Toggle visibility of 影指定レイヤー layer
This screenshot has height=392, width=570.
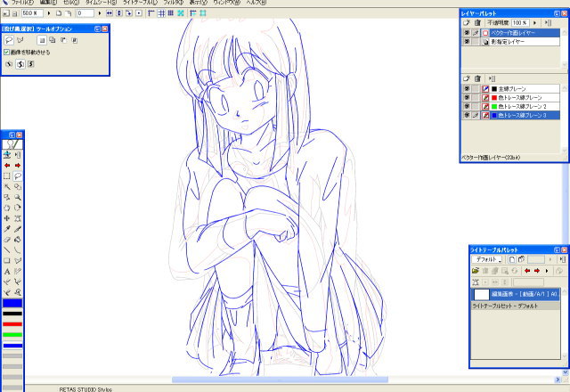pyautogui.click(x=467, y=42)
